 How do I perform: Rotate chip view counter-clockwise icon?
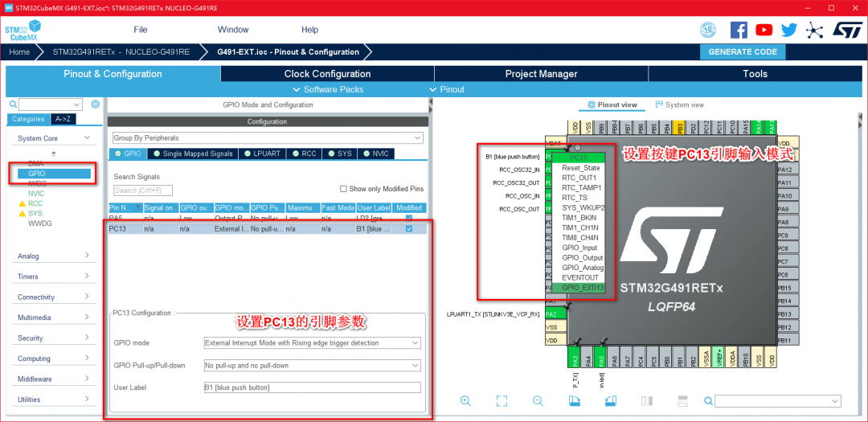click(609, 400)
